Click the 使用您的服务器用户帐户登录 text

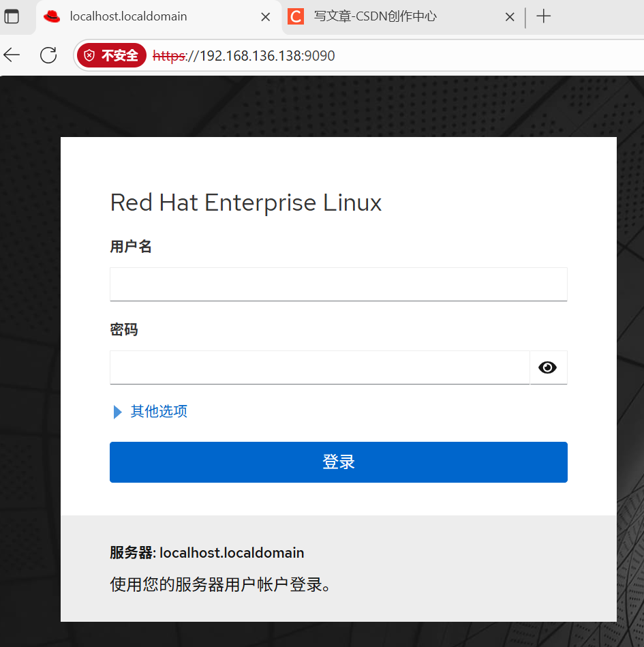220,584
